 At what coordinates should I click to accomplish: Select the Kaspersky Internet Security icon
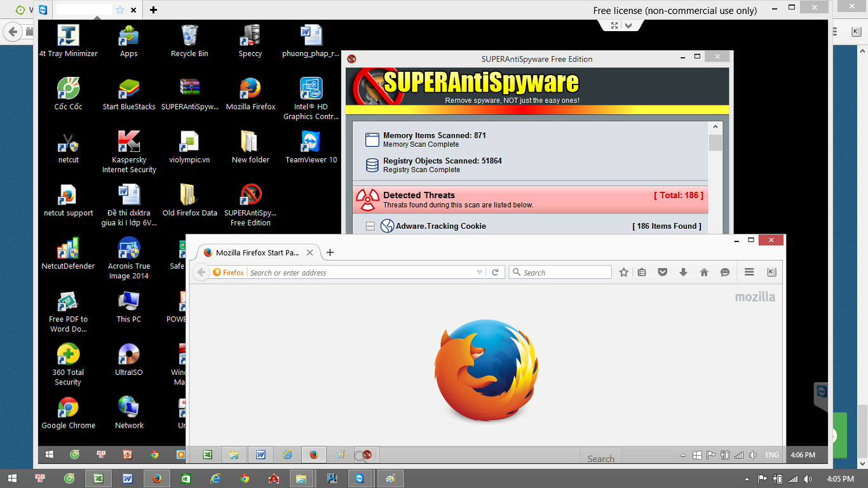click(129, 152)
